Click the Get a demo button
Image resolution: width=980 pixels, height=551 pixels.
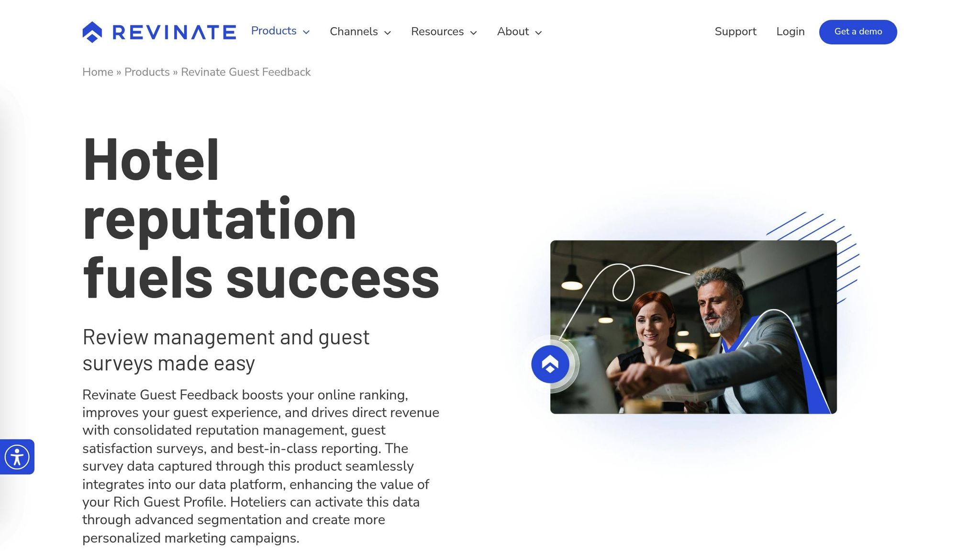[857, 32]
